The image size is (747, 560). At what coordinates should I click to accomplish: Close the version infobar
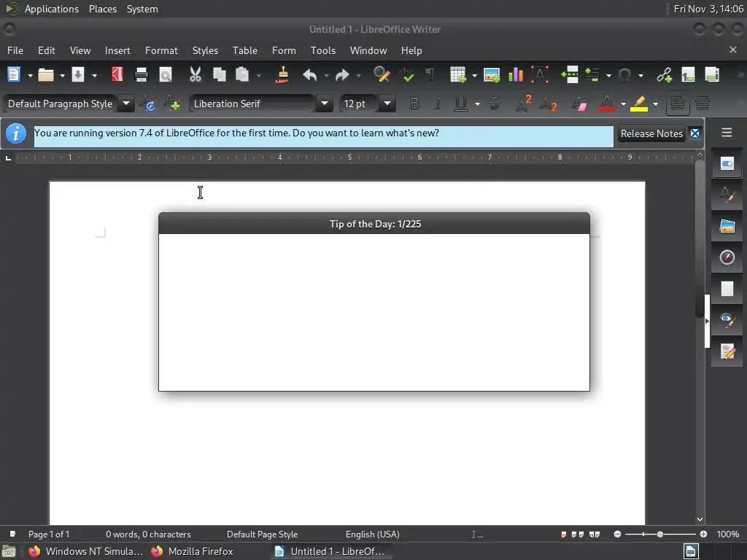click(695, 133)
